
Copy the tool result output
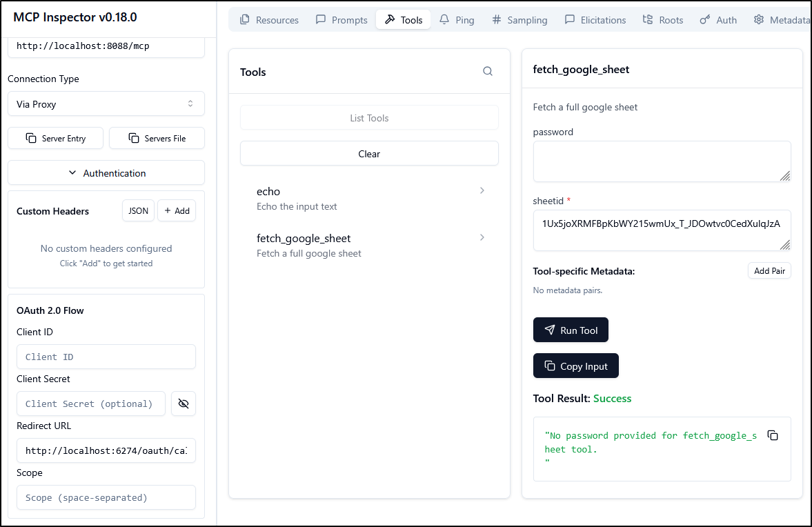click(773, 435)
